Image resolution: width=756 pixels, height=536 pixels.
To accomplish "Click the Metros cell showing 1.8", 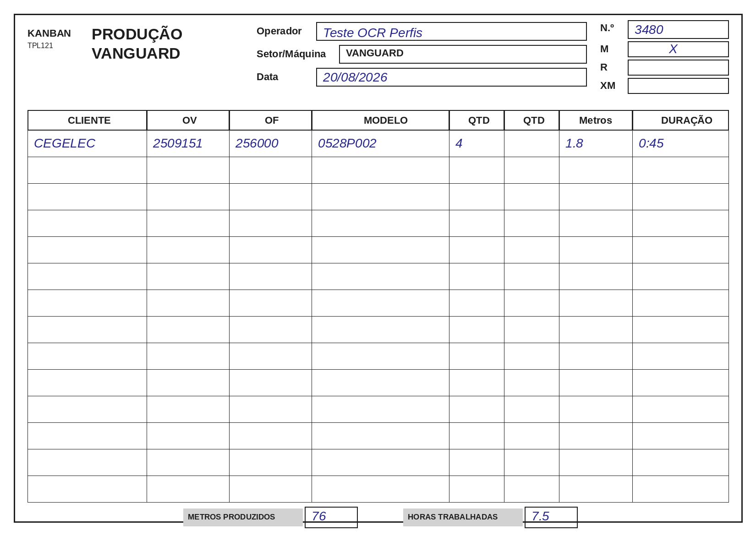I will (596, 144).
